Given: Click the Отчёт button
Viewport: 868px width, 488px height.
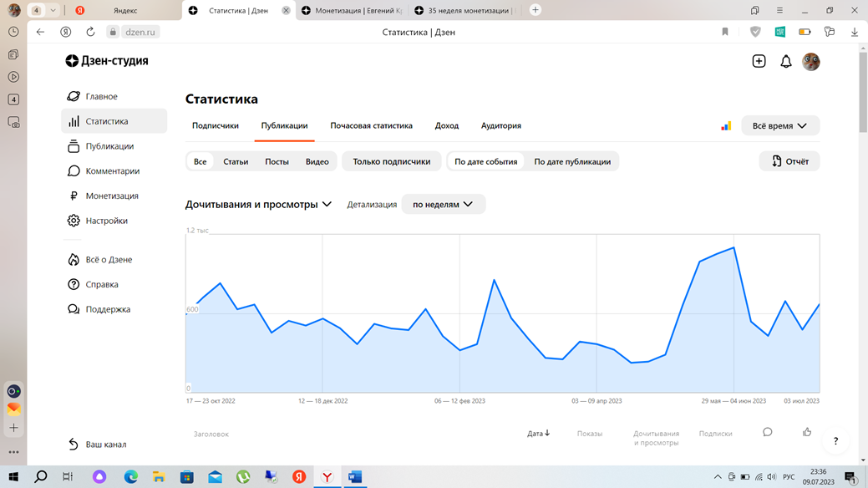Looking at the screenshot, I should click(789, 160).
